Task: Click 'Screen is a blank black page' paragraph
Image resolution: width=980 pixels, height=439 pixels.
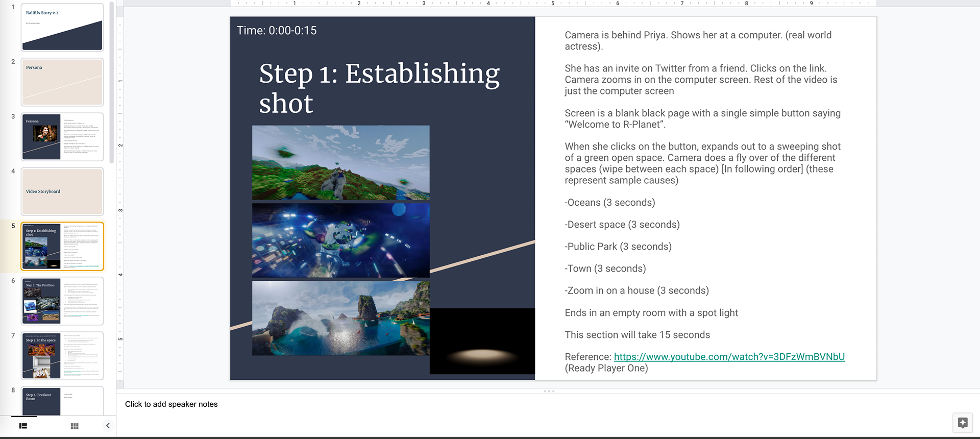Action: pyautogui.click(x=702, y=119)
